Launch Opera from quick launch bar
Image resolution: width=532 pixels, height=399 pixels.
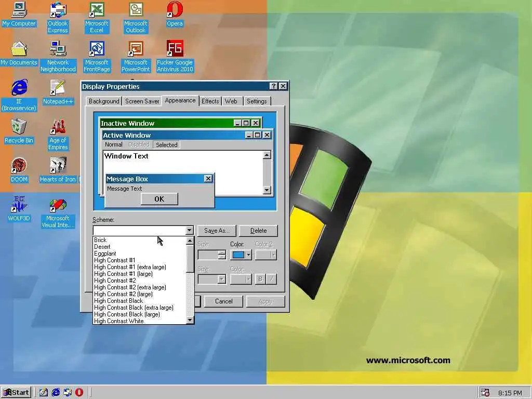coord(79,393)
